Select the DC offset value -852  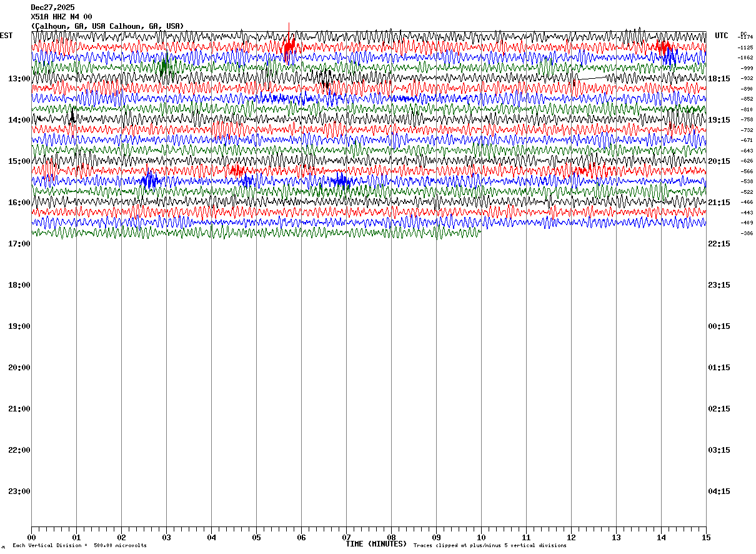click(747, 99)
